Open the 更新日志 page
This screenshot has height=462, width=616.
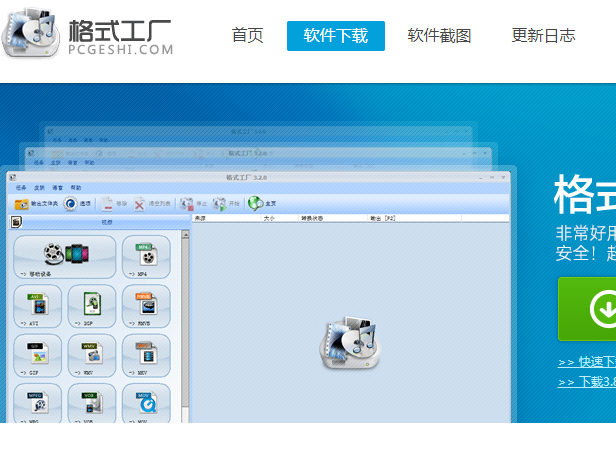543,36
